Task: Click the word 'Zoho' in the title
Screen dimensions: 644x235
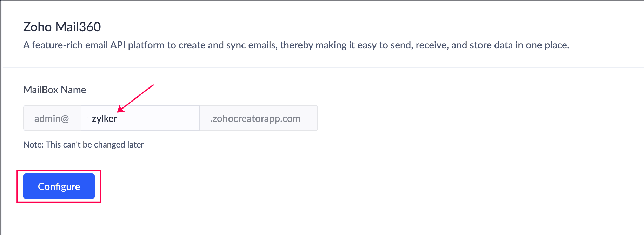Action: (x=38, y=27)
